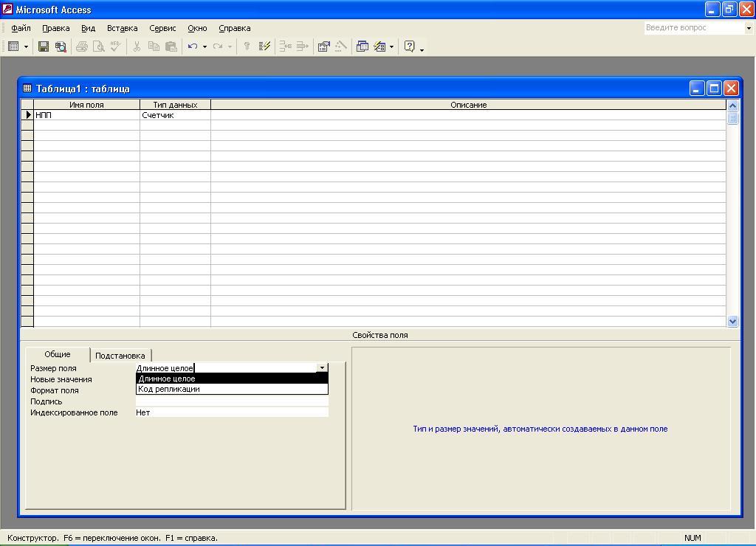This screenshot has height=546, width=756.
Task: Collapse the Размер поля dropdown arrow
Action: [x=322, y=368]
